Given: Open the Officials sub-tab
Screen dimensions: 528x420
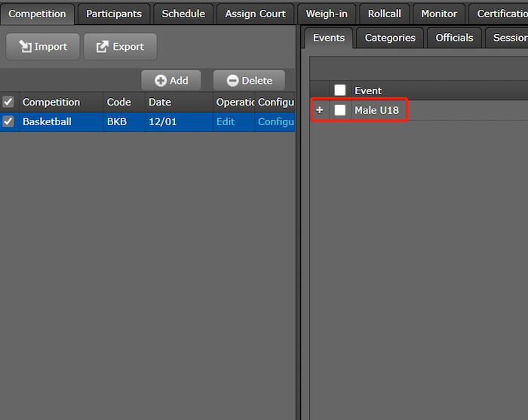Looking at the screenshot, I should [x=454, y=38].
